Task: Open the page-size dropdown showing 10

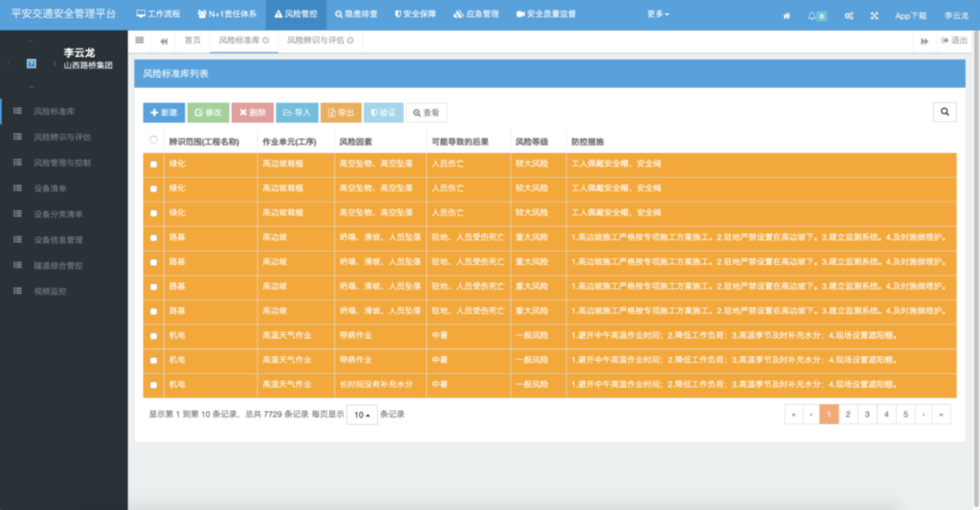Action: [362, 414]
